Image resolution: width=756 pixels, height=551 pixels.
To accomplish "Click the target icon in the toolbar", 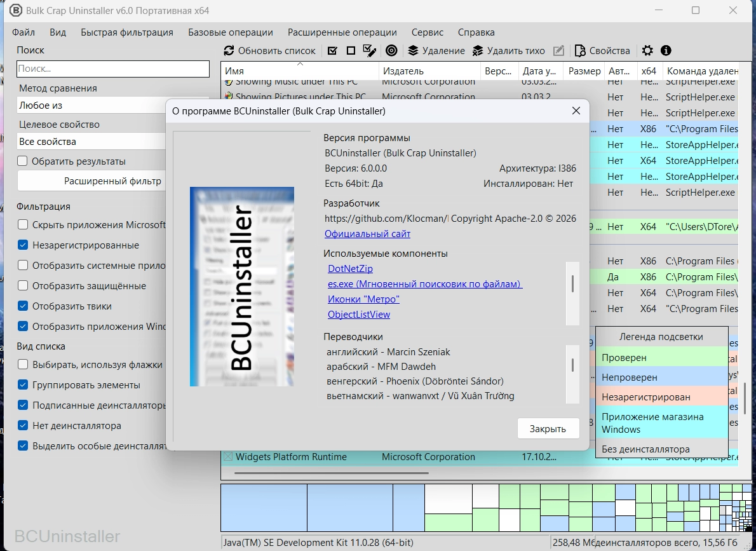I will click(x=391, y=51).
